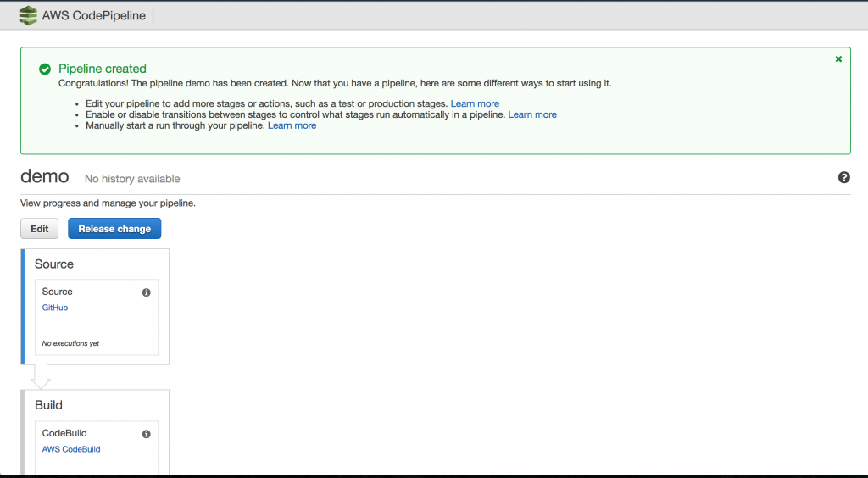Click the Release change button

click(x=114, y=229)
